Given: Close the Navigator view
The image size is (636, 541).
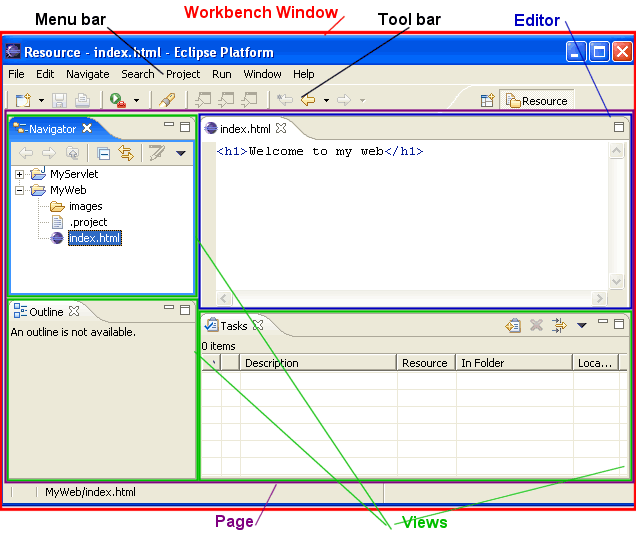Looking at the screenshot, I should pos(87,129).
